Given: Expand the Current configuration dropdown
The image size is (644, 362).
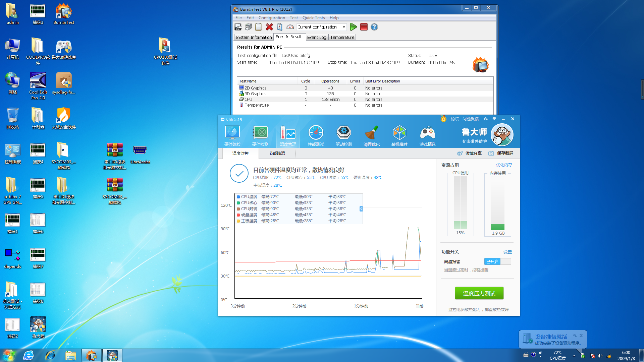Looking at the screenshot, I should click(x=344, y=27).
